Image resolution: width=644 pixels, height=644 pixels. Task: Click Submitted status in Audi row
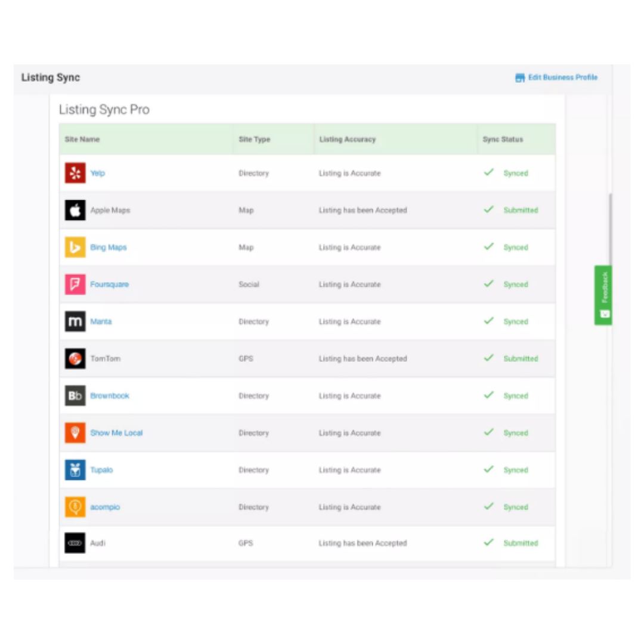click(521, 543)
